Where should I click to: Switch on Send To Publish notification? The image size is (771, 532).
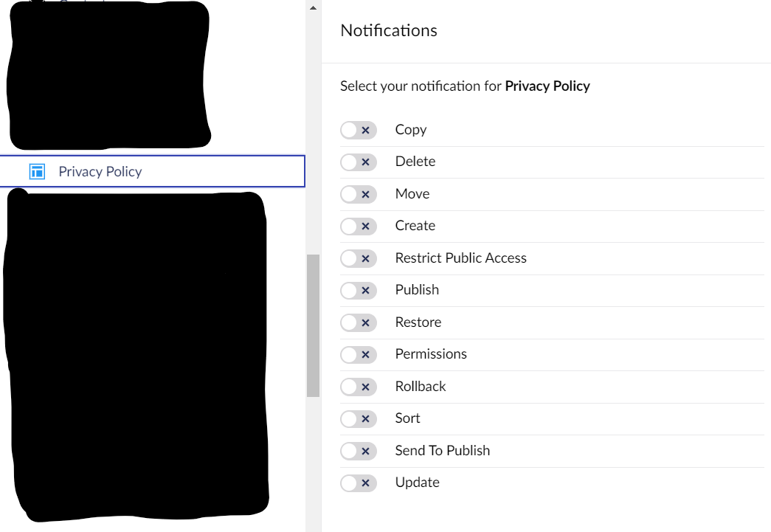[359, 451]
